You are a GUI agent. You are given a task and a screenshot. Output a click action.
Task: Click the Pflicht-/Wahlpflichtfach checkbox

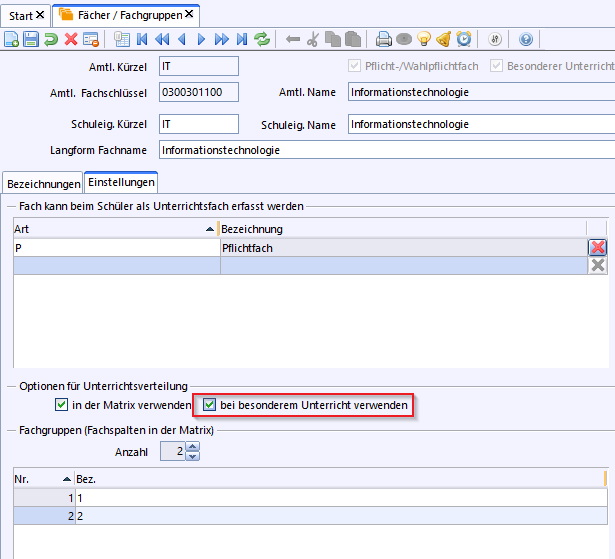click(354, 66)
